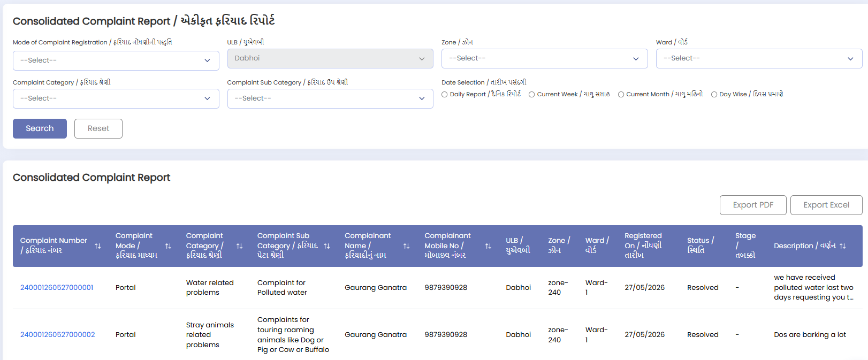Screen dimensions: 868x360
Task: Click Resolved status in stray animals row
Action: click(703, 335)
